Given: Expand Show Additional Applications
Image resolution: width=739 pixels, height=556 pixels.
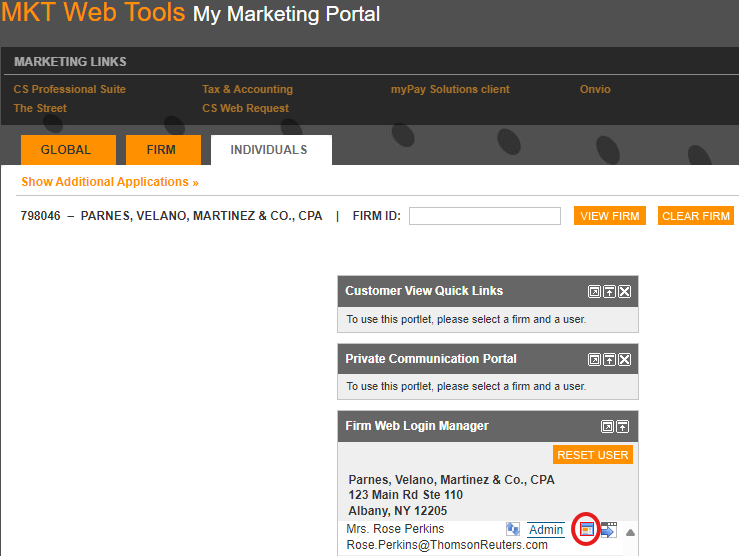Looking at the screenshot, I should click(110, 182).
